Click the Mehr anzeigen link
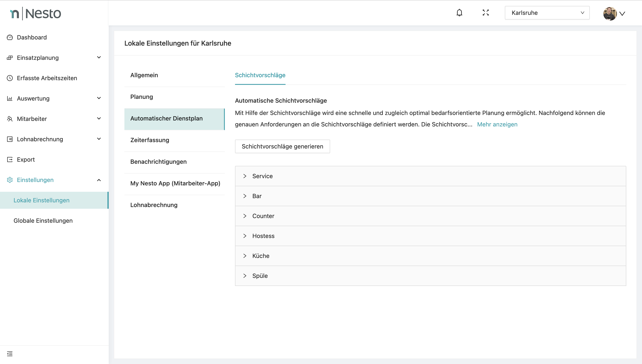Image resolution: width=642 pixels, height=364 pixels. (x=497, y=124)
